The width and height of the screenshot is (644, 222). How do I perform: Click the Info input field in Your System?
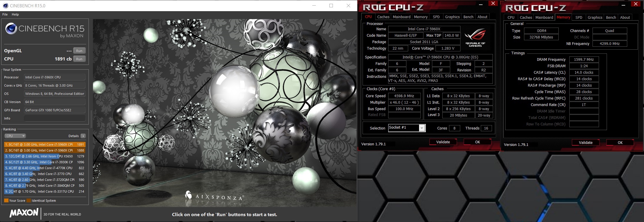[x=55, y=118]
